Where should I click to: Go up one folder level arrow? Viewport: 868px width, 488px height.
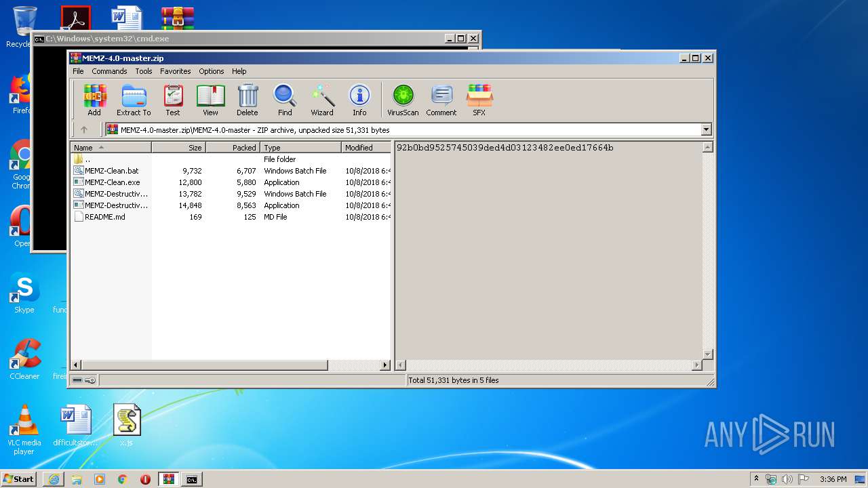click(84, 129)
